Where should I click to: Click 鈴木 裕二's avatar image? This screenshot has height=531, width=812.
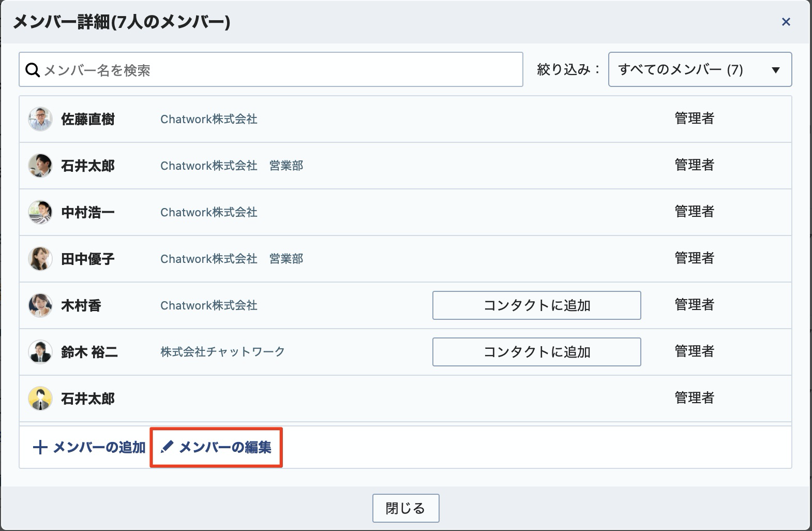pos(40,352)
